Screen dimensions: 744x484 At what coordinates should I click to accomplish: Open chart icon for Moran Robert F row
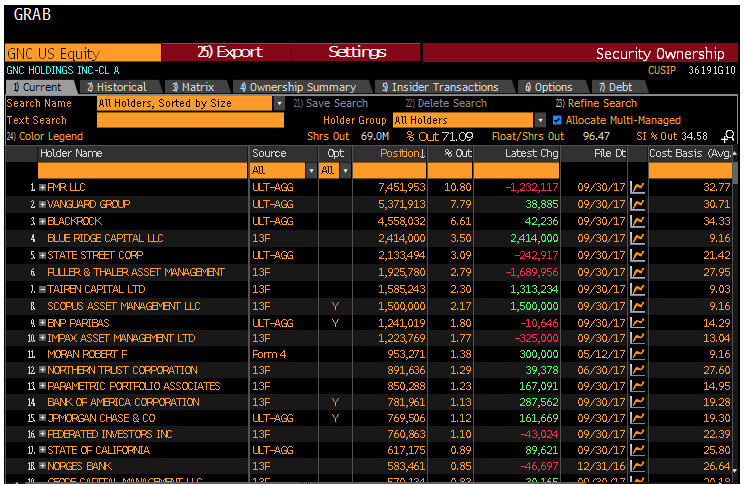pyautogui.click(x=637, y=354)
